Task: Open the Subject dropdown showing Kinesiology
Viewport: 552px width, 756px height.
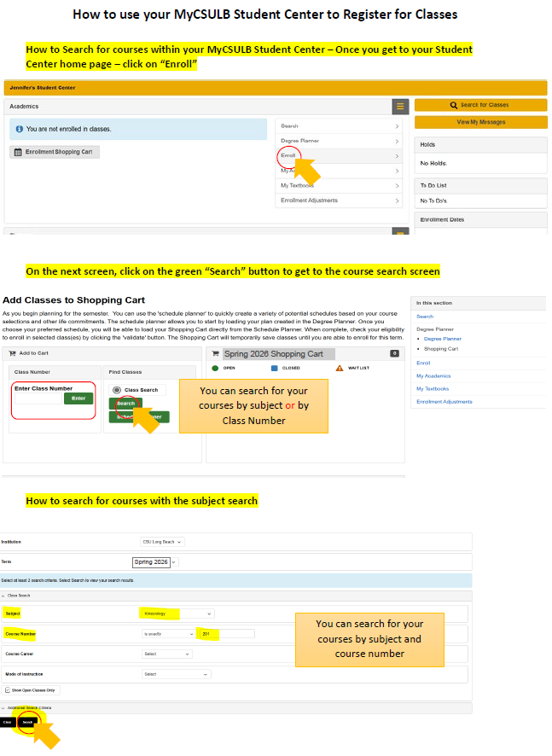Action: coord(177,614)
